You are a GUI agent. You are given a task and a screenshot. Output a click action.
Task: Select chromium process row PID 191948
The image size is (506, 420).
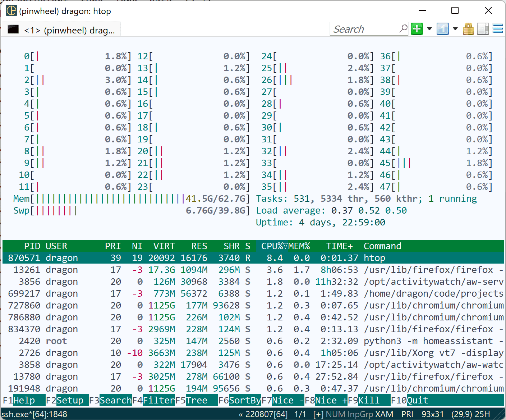253,388
